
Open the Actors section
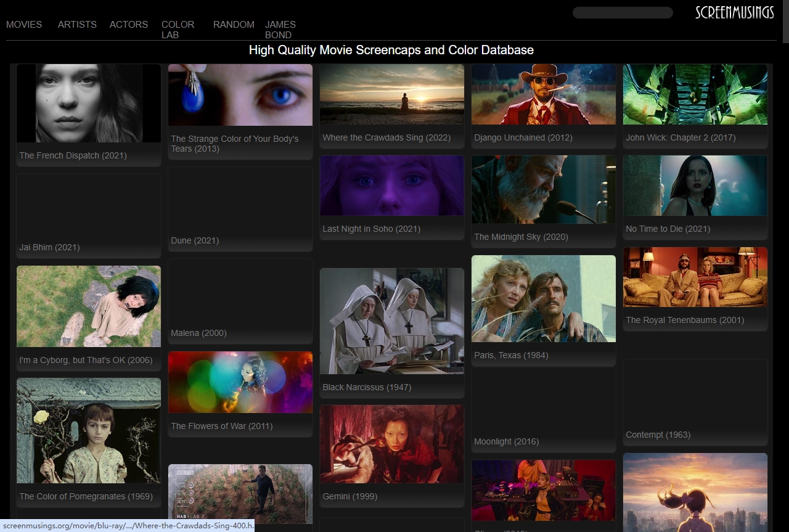click(x=129, y=25)
